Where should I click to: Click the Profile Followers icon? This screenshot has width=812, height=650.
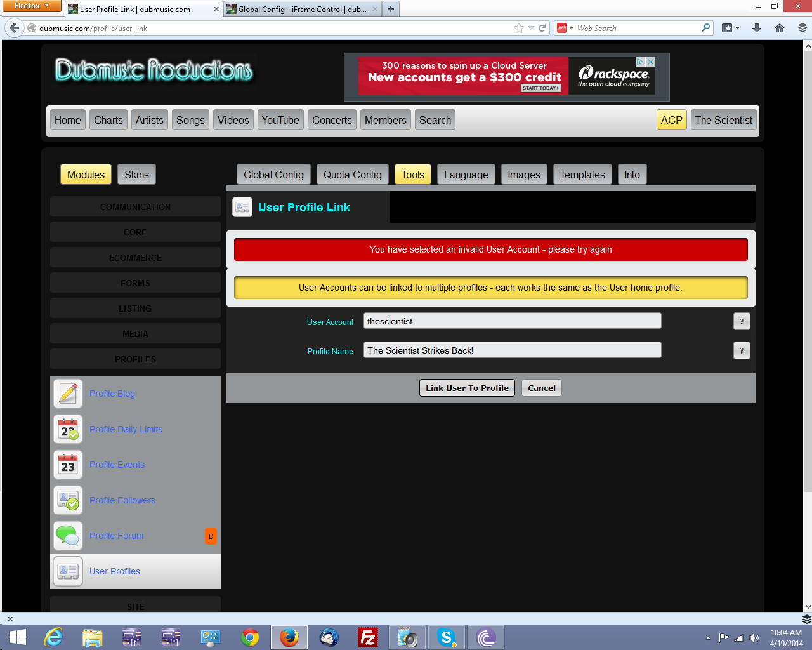pyautogui.click(x=68, y=500)
